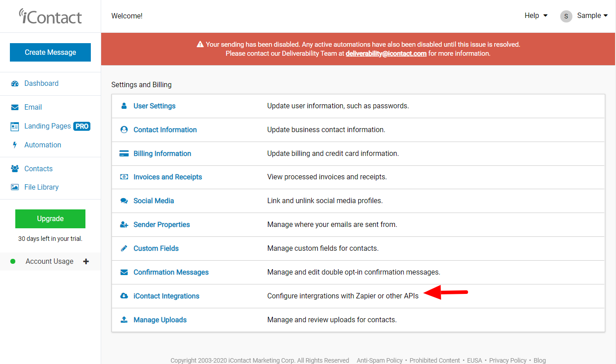The image size is (616, 364).
Task: Open Social Media settings link
Action: tap(154, 201)
